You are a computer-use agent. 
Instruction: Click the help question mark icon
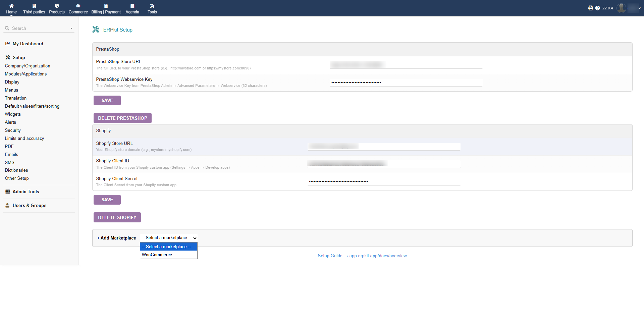pos(597,8)
